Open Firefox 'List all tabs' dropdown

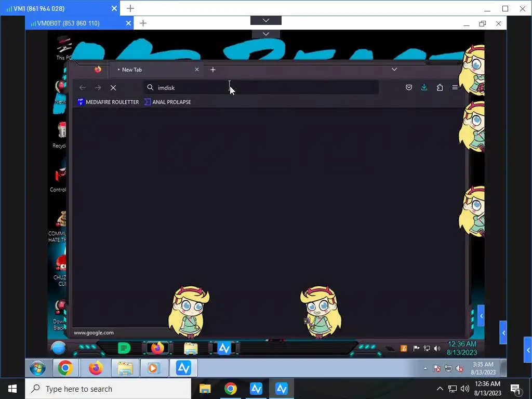394,69
